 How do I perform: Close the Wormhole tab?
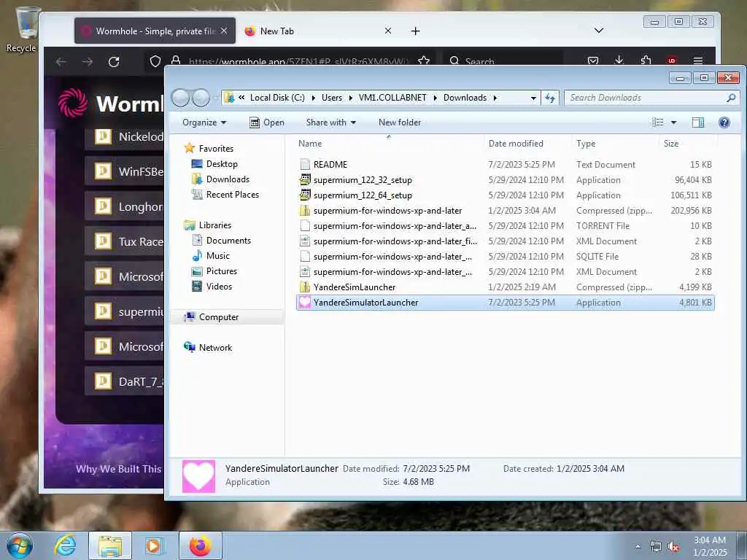pyautogui.click(x=224, y=31)
